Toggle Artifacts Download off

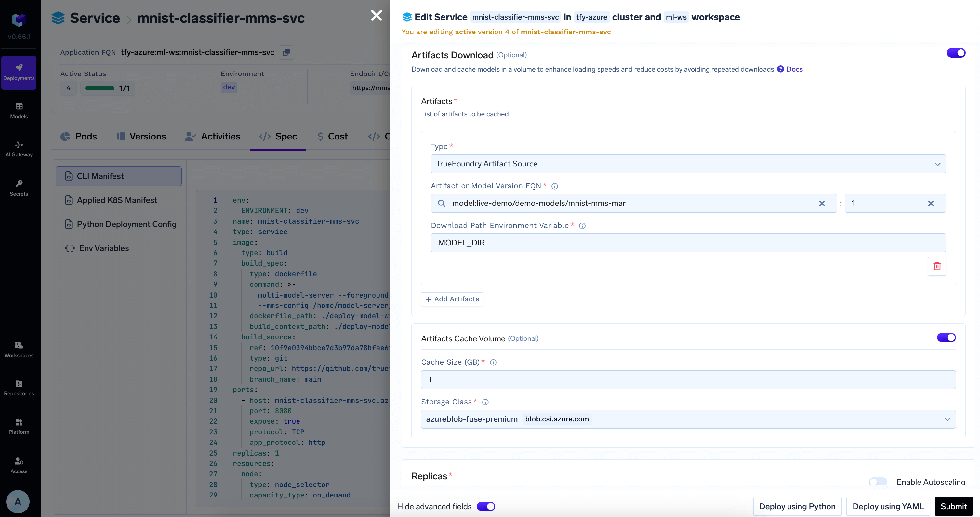coord(956,53)
